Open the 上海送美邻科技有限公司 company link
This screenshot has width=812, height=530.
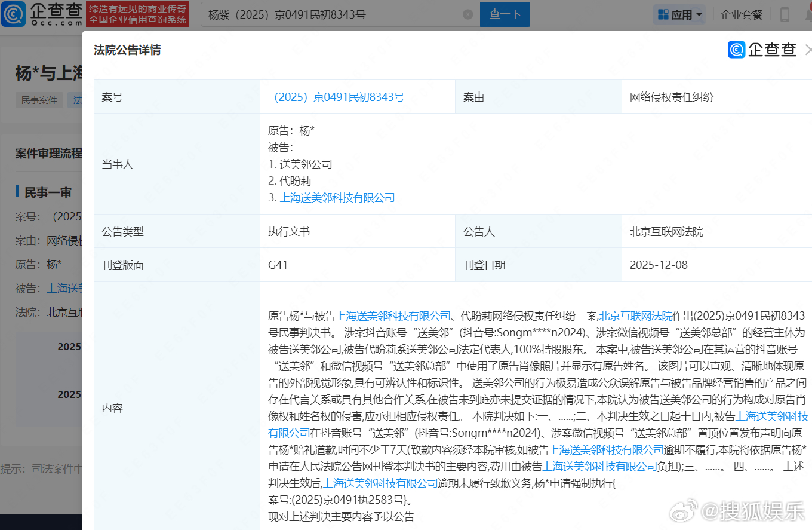click(337, 197)
